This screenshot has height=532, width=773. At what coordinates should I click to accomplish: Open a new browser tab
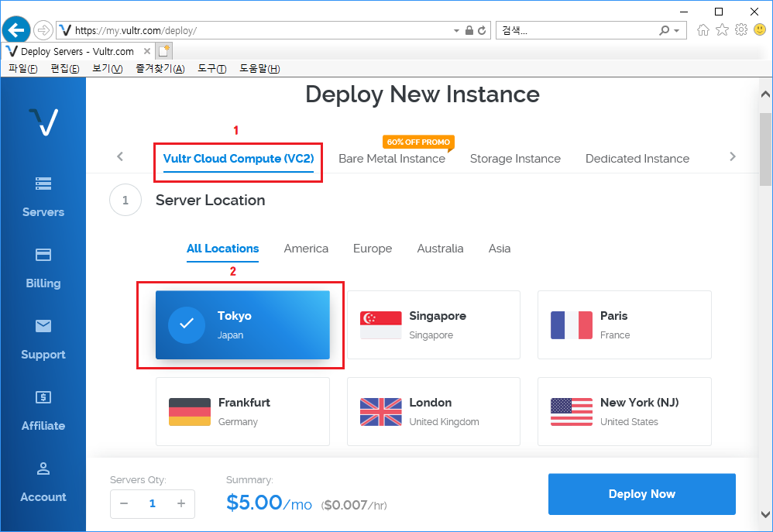[x=164, y=51]
